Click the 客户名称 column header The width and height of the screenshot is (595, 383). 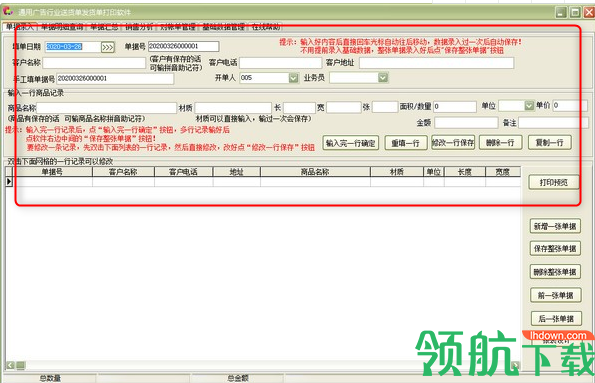[123, 172]
